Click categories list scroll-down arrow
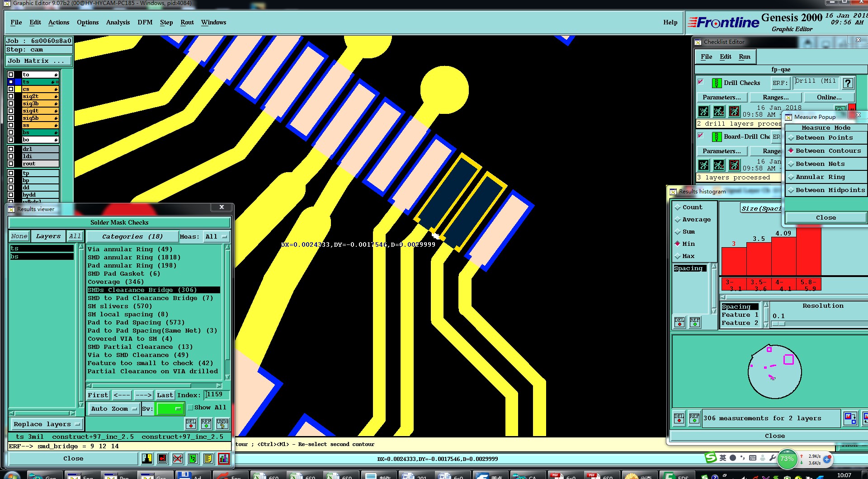868x479 pixels. pyautogui.click(x=227, y=377)
